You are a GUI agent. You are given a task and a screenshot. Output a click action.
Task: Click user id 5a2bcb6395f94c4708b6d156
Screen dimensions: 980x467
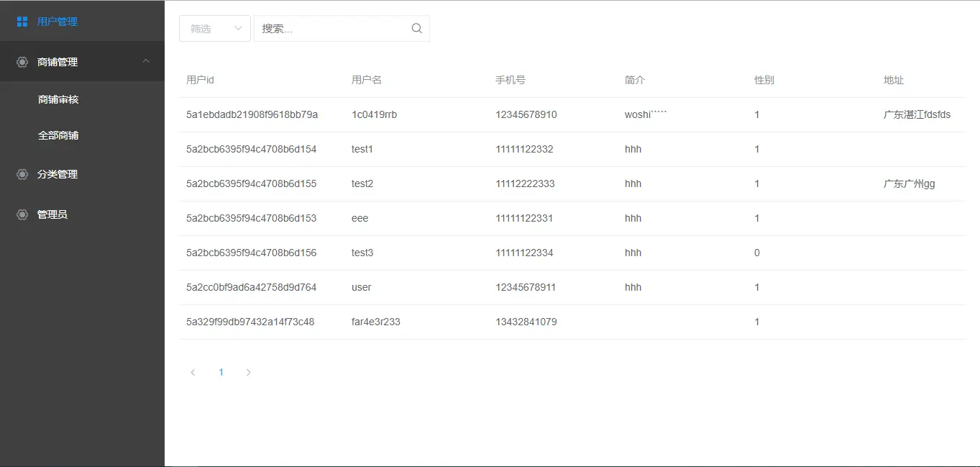point(251,253)
